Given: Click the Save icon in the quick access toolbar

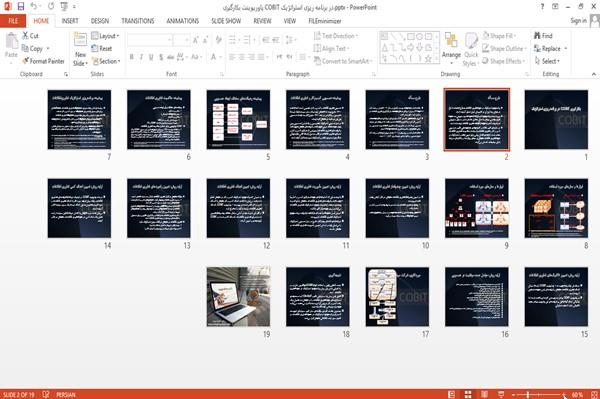Looking at the screenshot, I should click(x=21, y=7).
